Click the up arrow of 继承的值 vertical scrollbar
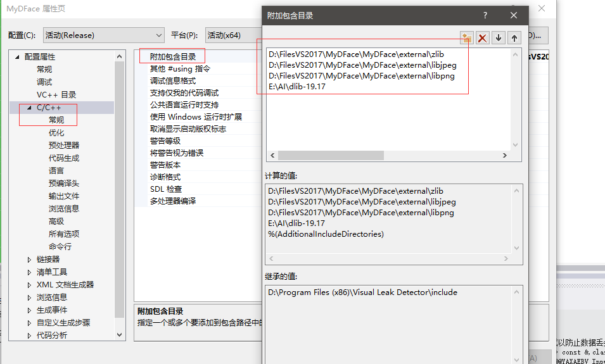The width and height of the screenshot is (605, 364). [x=517, y=292]
